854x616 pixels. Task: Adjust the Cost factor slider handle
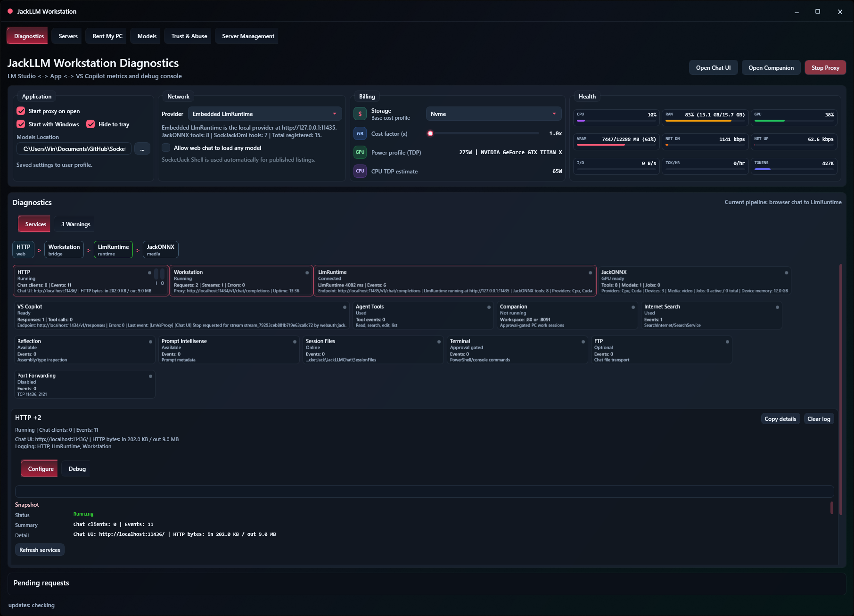coord(430,133)
